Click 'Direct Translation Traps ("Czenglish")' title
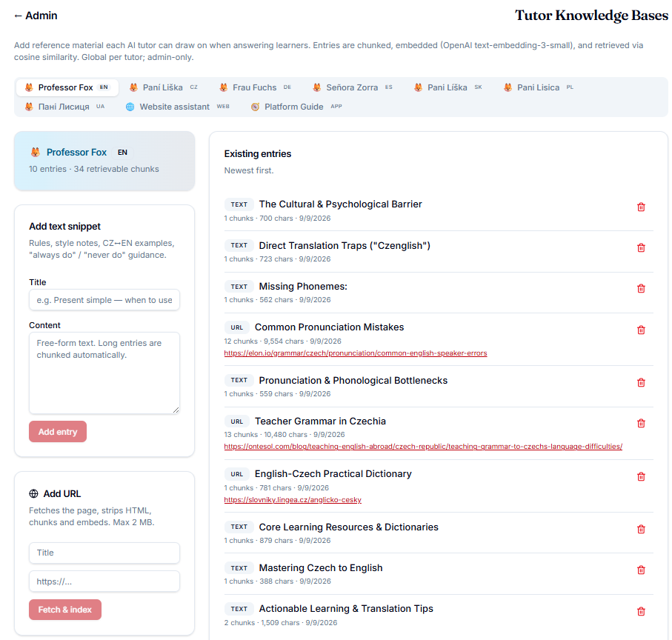 [x=345, y=245]
